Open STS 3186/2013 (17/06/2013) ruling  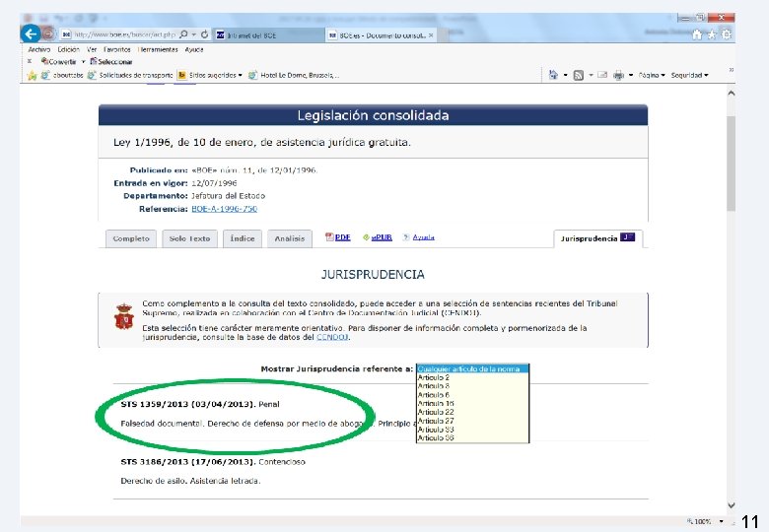[x=188, y=462]
